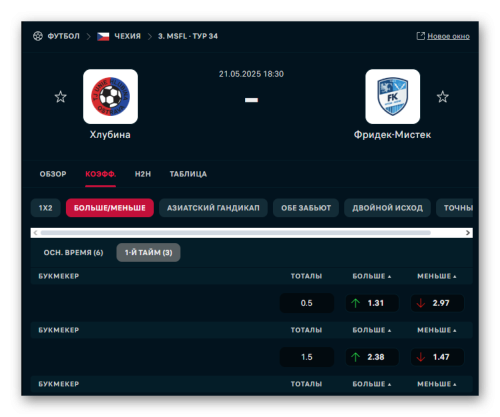Sort by БОЛЬШЕ in the 0.5 total table
This screenshot has height=417, width=500.
372,276
